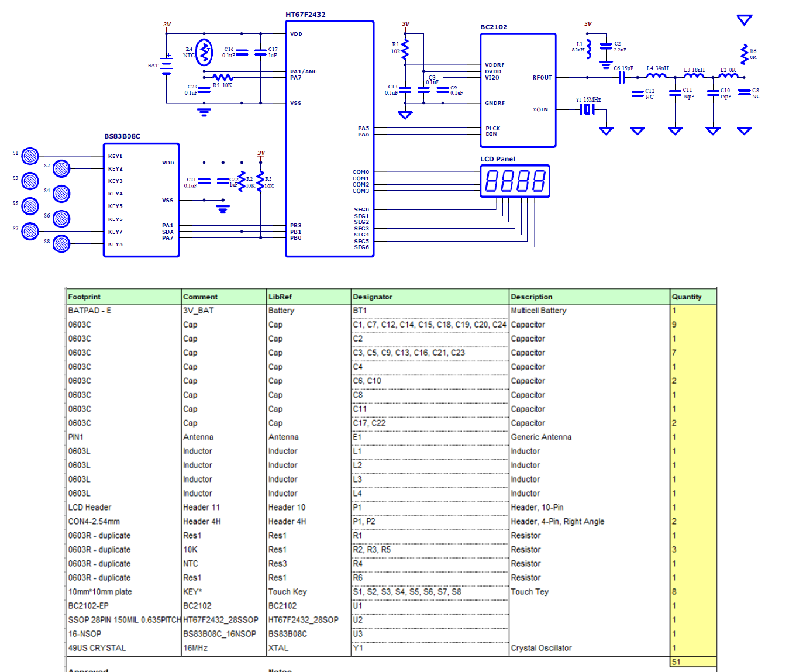Viewport: 789px width, 672px height.
Task: Click touch pad S6 symbol
Action: pyautogui.click(x=61, y=219)
